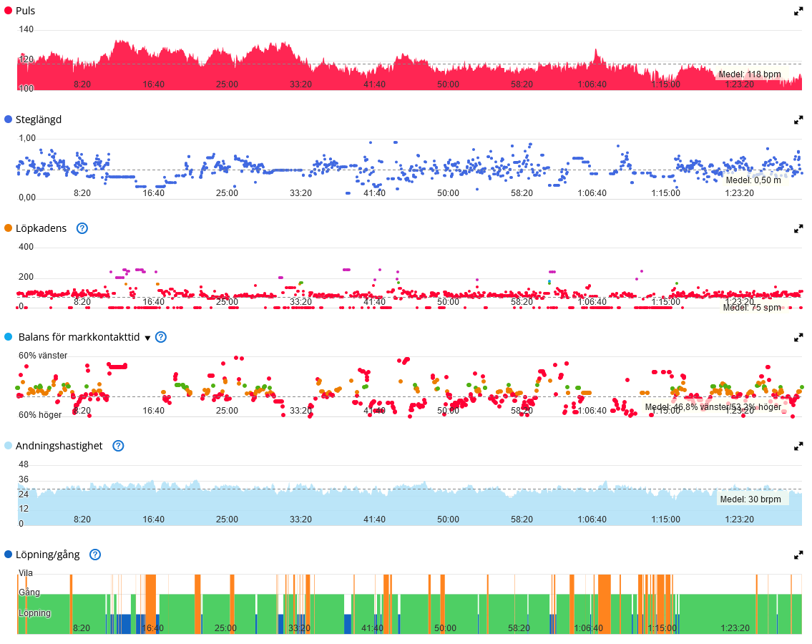Expand the Steglängd chart to fullscreen

pos(798,120)
